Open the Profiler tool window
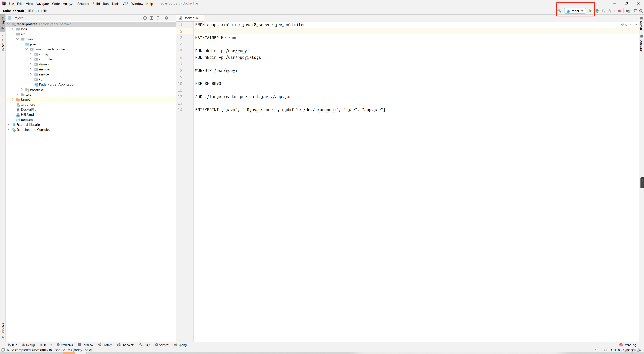644x354 pixels. 105,345
